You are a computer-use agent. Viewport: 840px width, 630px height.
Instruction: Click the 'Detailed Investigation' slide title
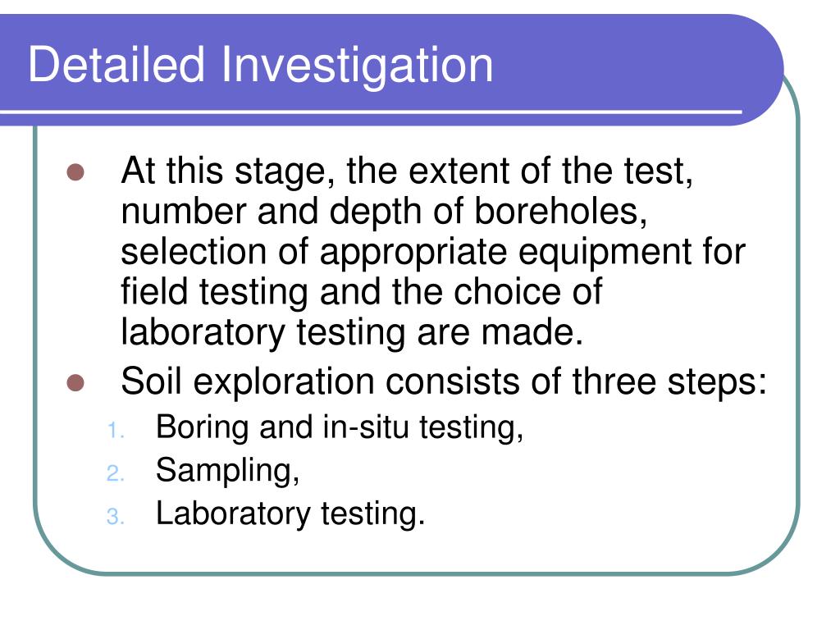pyautogui.click(x=260, y=66)
